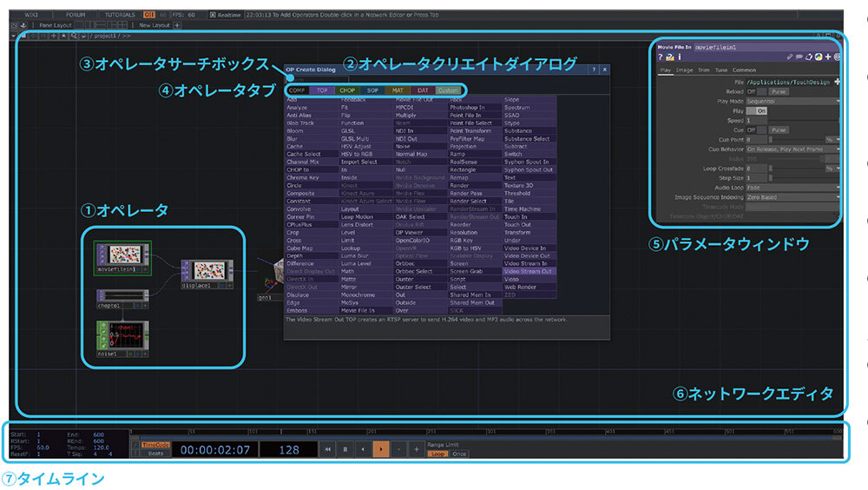Jump to start with the rewind button
Image resolution: width=868 pixels, height=490 pixels.
pos(327,449)
